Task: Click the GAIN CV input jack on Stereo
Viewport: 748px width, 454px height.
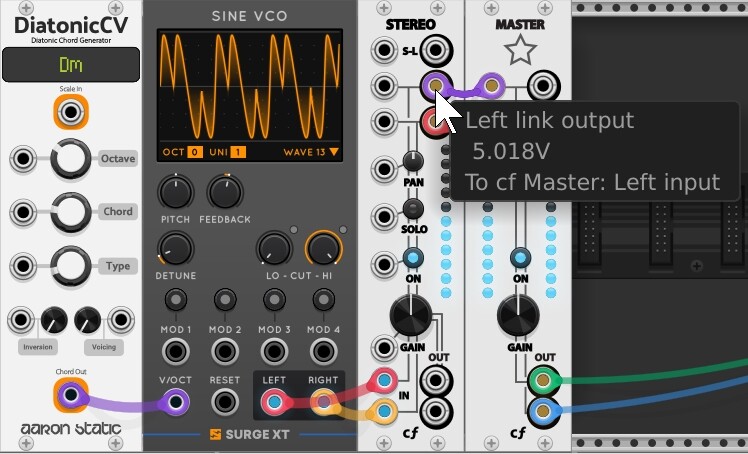Action: (x=384, y=347)
